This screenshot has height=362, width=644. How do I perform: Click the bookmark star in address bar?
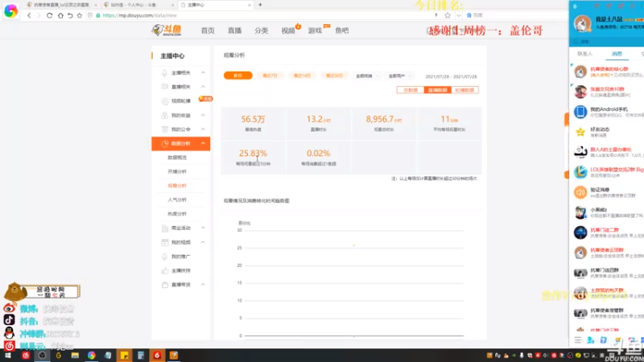pos(448,15)
